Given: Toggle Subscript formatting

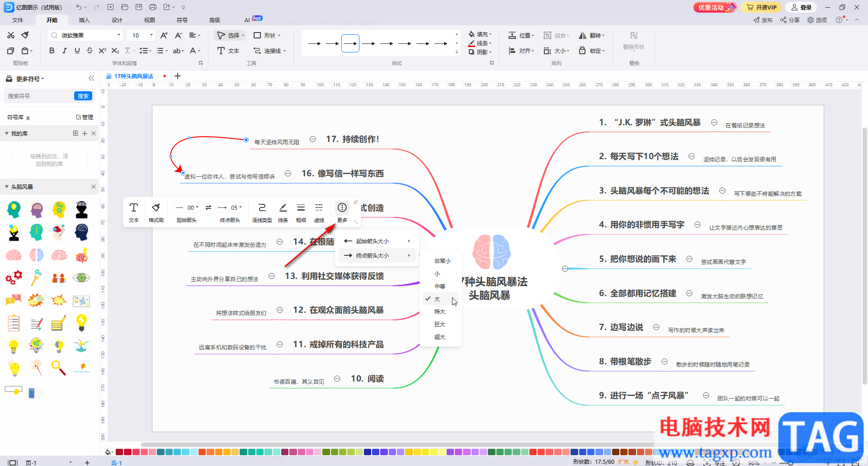Looking at the screenshot, I should tap(115, 51).
